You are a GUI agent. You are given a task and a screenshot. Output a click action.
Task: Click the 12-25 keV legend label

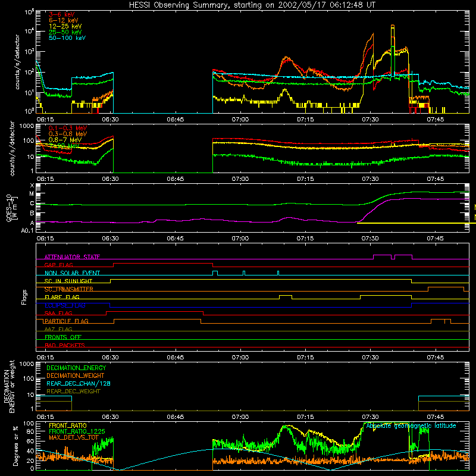[65, 26]
